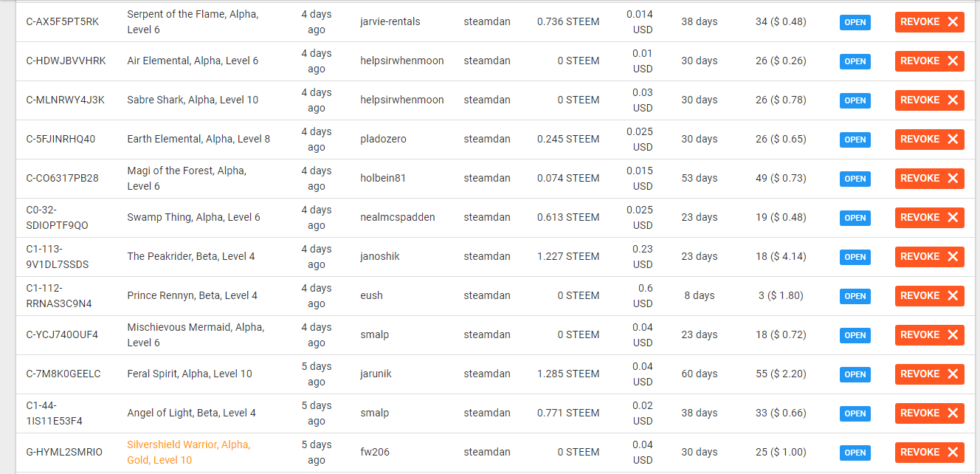Image resolution: width=980 pixels, height=474 pixels.
Task: Click the OPEN badge on Silvershield Warrior row
Action: click(855, 453)
